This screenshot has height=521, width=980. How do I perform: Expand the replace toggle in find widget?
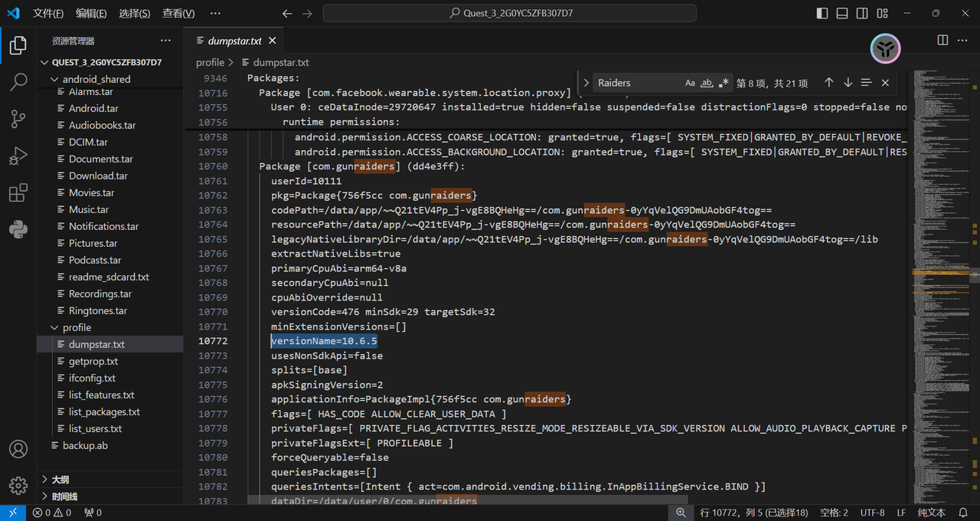[586, 83]
